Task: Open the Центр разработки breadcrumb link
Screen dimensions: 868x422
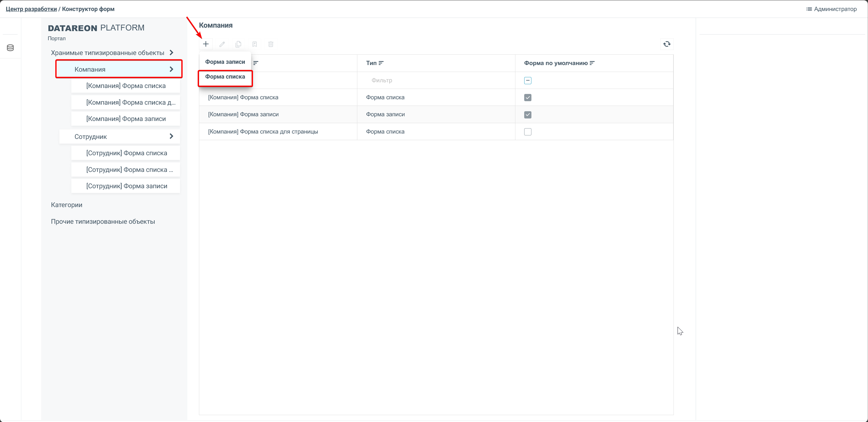Action: point(31,9)
